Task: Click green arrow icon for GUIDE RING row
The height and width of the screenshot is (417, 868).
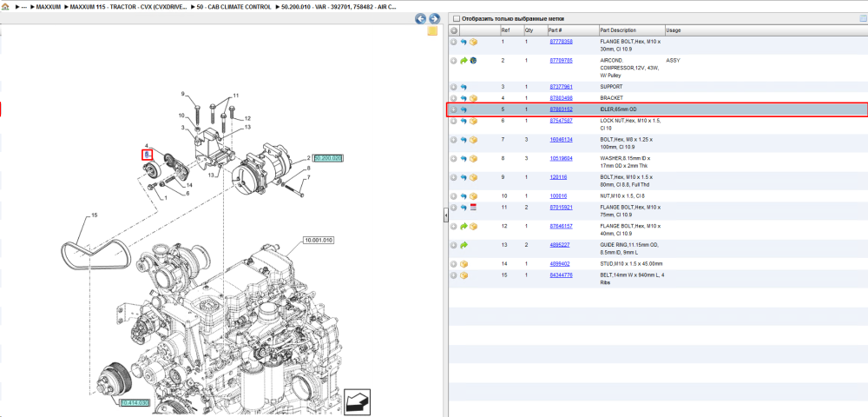Action: 464,245
